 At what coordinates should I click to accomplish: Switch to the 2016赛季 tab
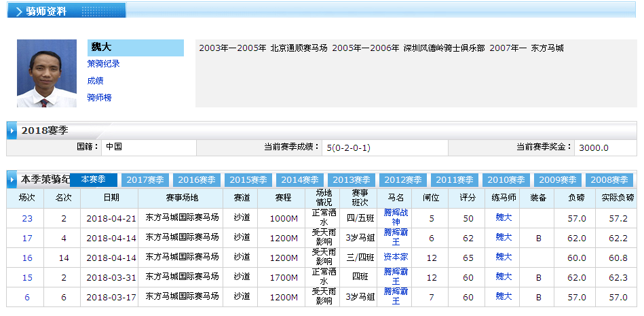coord(197,180)
